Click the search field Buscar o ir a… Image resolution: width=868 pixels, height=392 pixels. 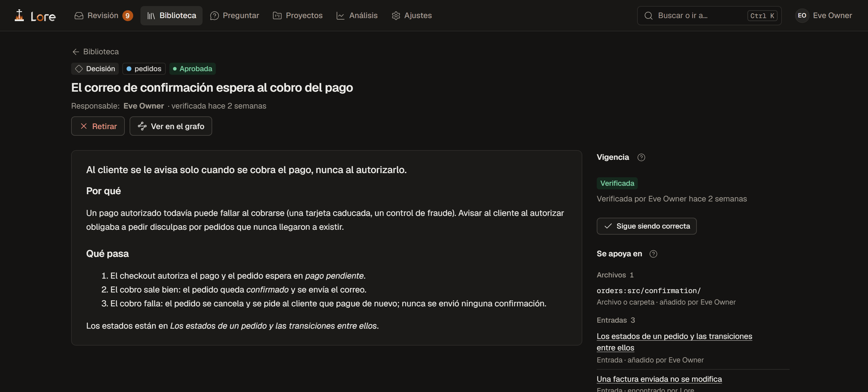709,15
